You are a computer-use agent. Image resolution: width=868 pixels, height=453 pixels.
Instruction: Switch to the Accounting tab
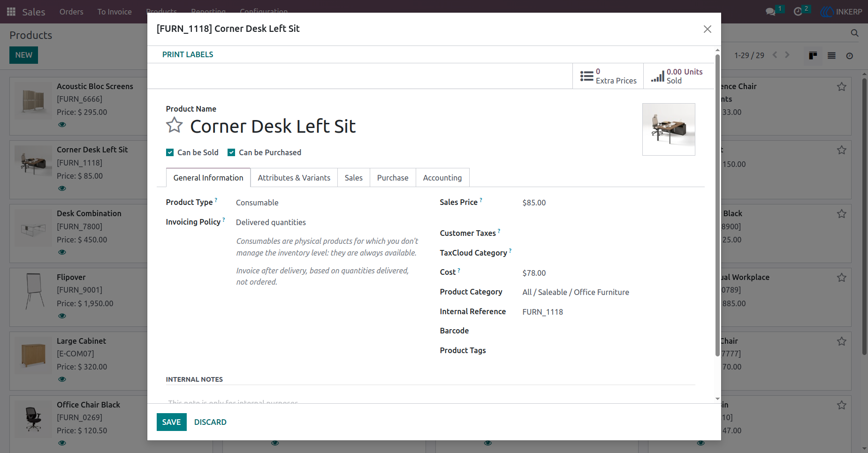click(442, 178)
